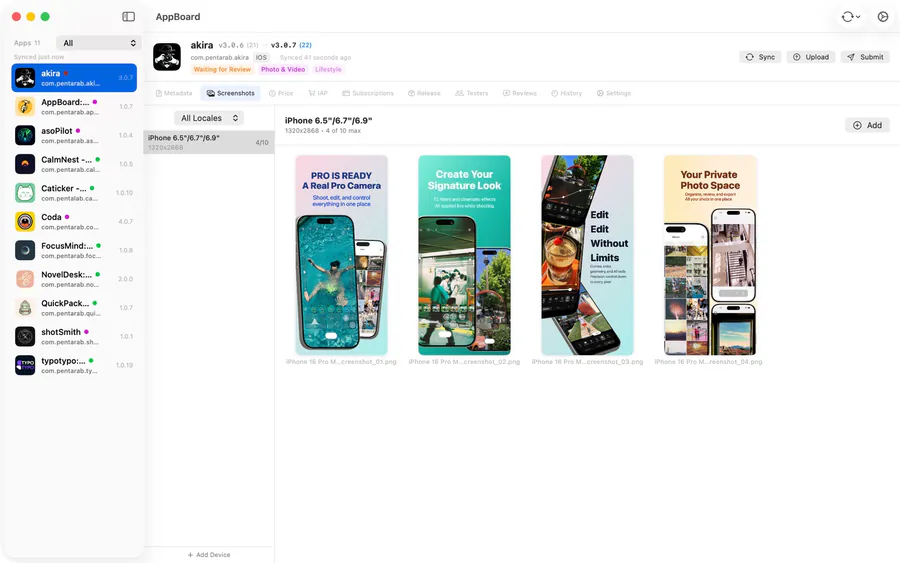Viewport: 900px width, 563px height.
Task: Click the Upload button
Action: pyautogui.click(x=810, y=57)
